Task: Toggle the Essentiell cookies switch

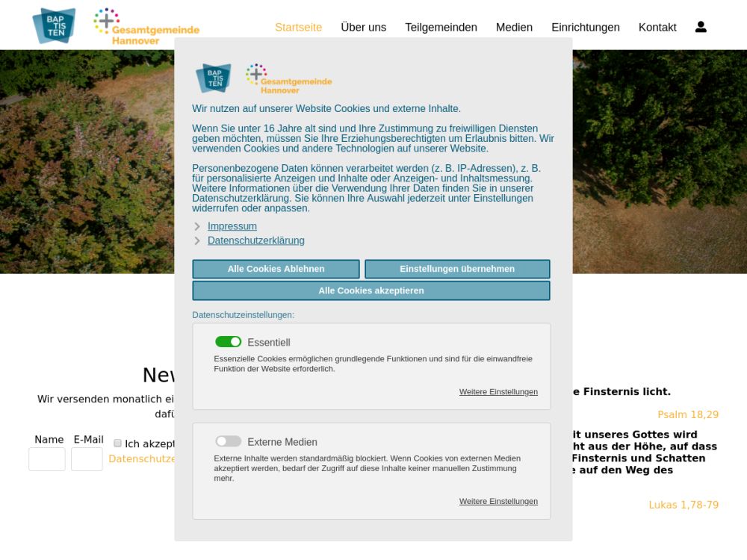Action: click(x=228, y=342)
